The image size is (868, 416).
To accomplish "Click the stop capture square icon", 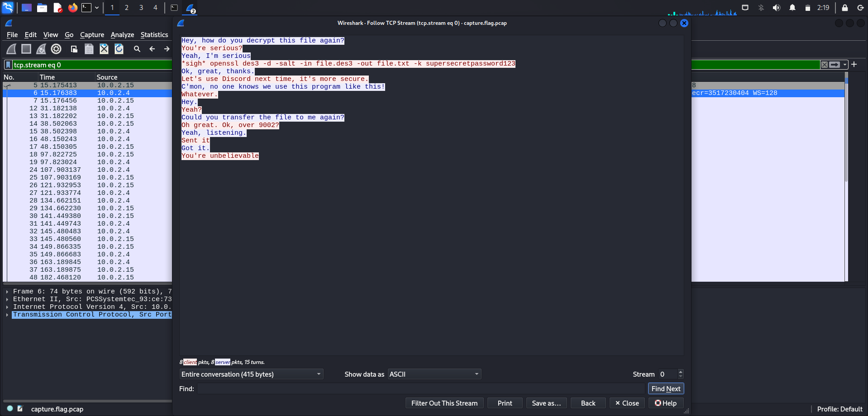I will (x=26, y=49).
